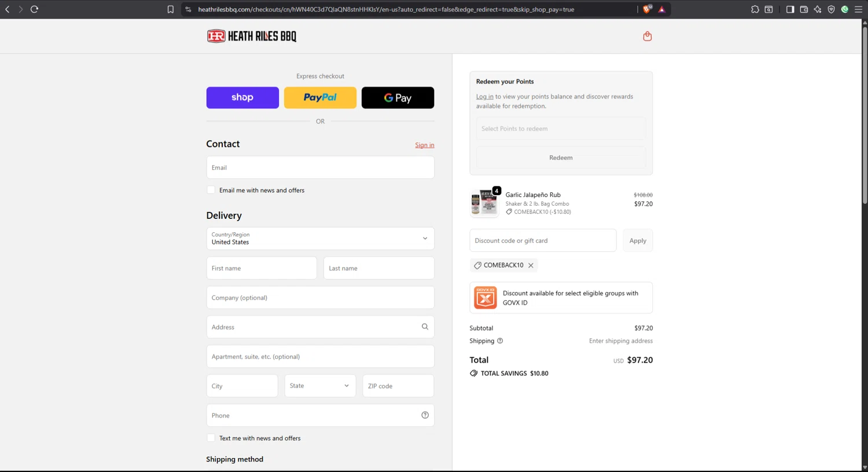Pay with the PayPal button
This screenshot has width=868, height=472.
coord(320,98)
